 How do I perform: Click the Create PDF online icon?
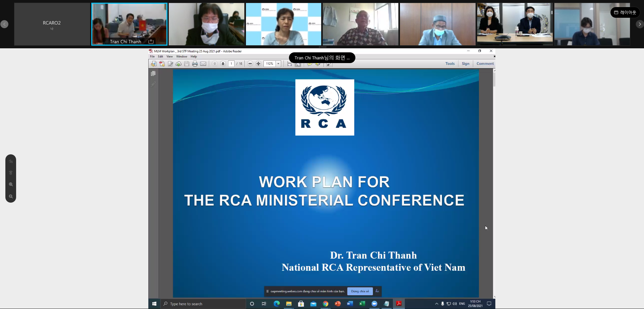click(x=154, y=64)
